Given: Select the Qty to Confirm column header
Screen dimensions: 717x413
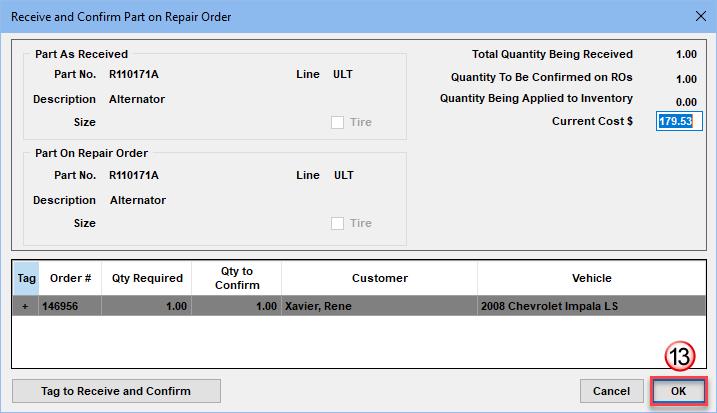Looking at the screenshot, I should click(236, 278).
